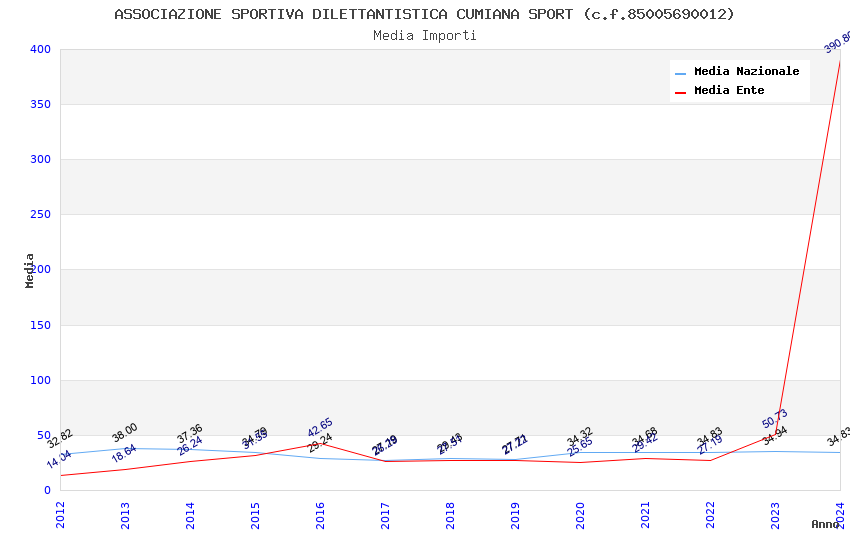Click the data label 50.73
Image resolution: width=850 pixels, height=550 pixels.
pyautogui.click(x=775, y=418)
